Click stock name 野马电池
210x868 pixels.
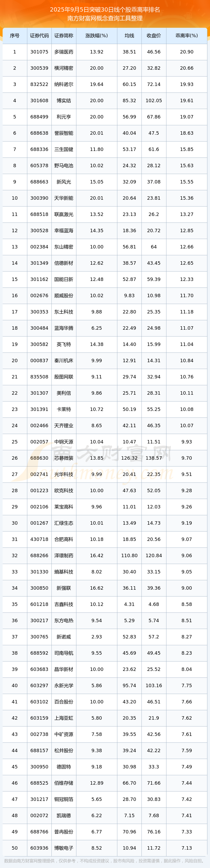click(64, 166)
